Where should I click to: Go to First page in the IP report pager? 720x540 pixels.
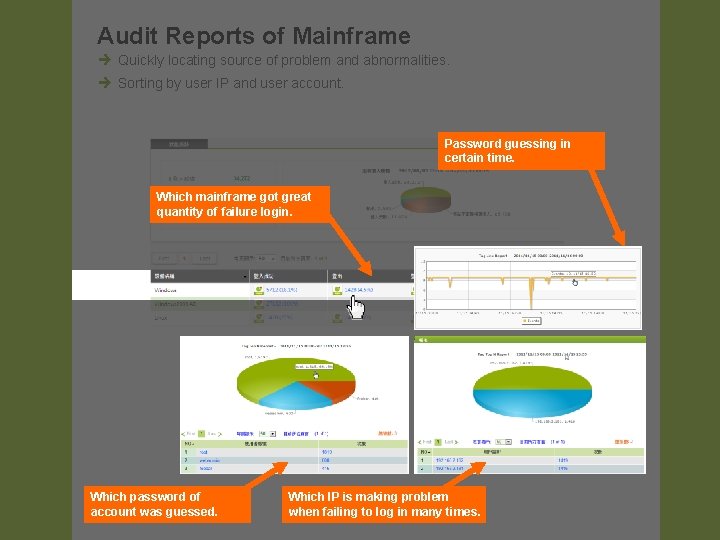(x=425, y=442)
